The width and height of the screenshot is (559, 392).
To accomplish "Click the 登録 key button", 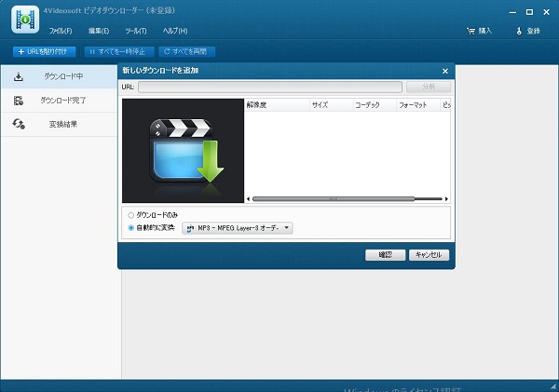I will click(x=528, y=31).
